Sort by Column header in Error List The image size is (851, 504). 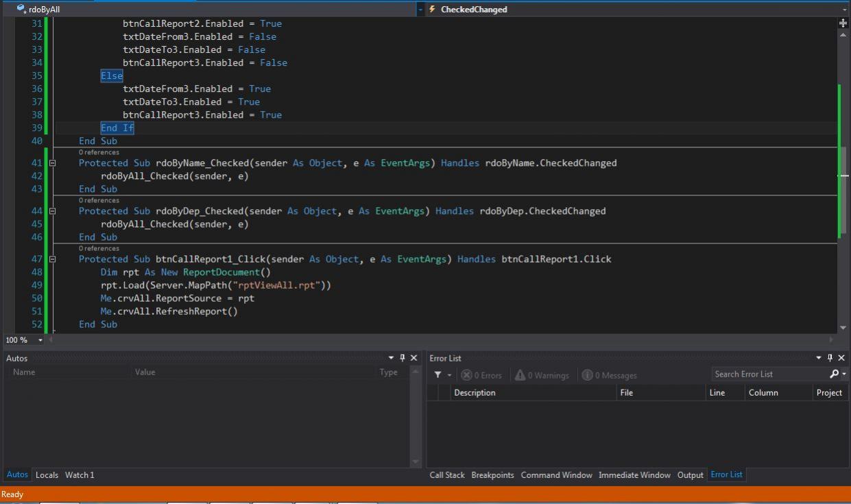778,393
